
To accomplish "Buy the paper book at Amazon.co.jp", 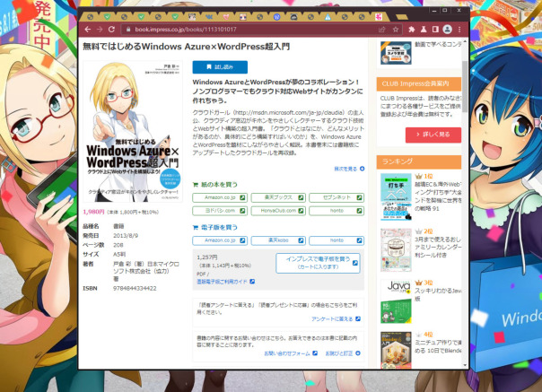I will 220,197.
